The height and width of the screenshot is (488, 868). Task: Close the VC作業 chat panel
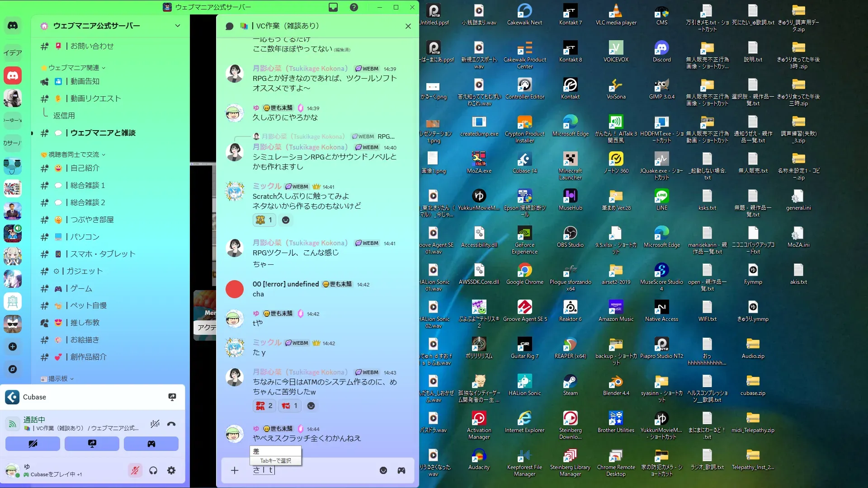tap(408, 26)
